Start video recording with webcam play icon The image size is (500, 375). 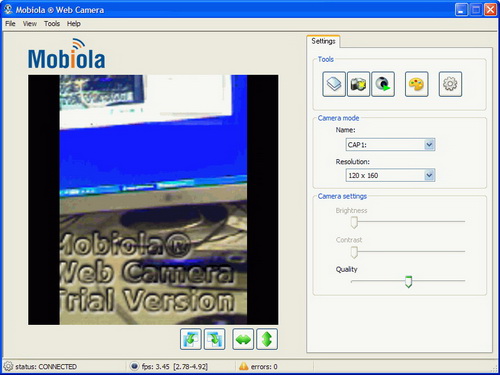click(x=383, y=84)
